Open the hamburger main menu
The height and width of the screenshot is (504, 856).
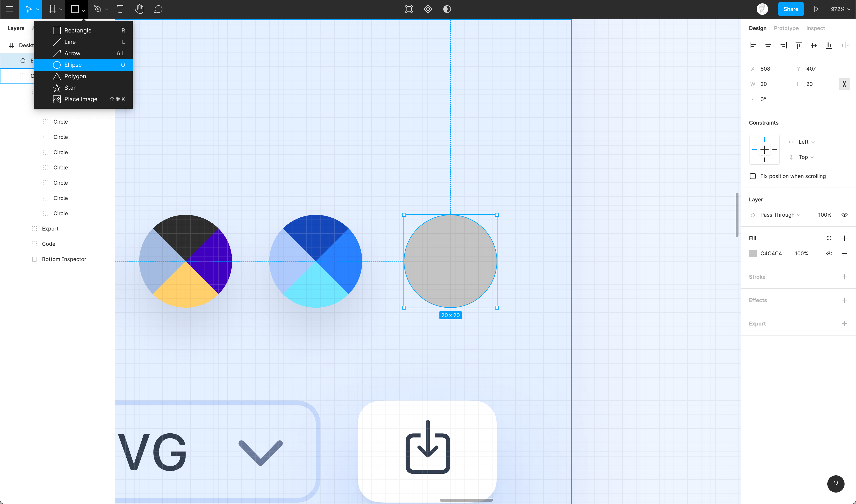pyautogui.click(x=10, y=9)
